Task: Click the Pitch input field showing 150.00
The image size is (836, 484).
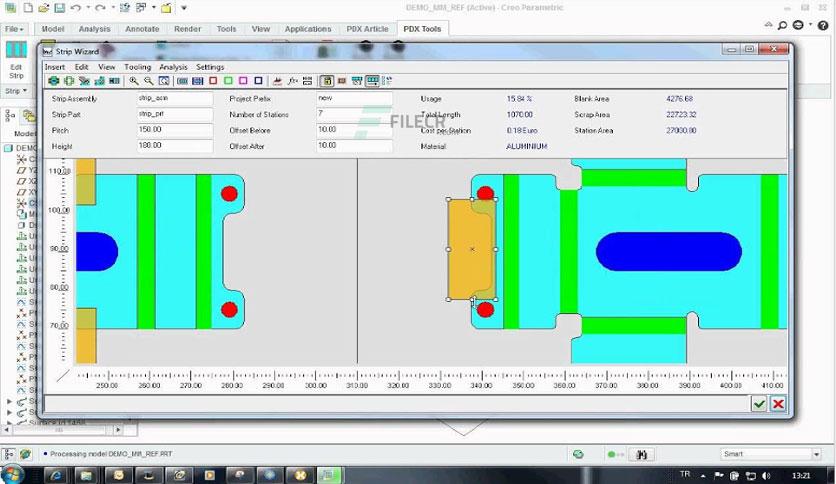Action: (175, 130)
